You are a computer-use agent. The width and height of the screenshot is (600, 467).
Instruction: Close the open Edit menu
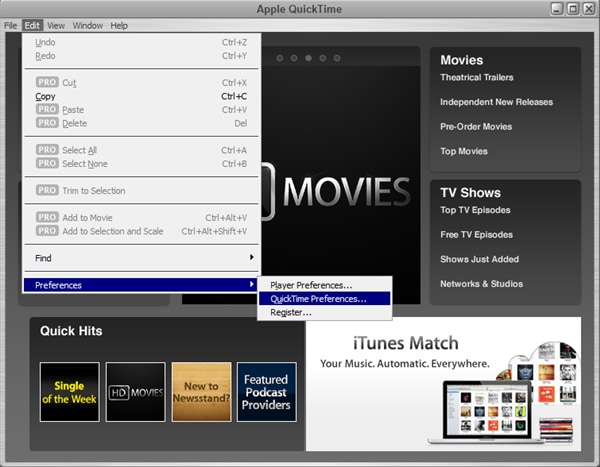[33, 26]
